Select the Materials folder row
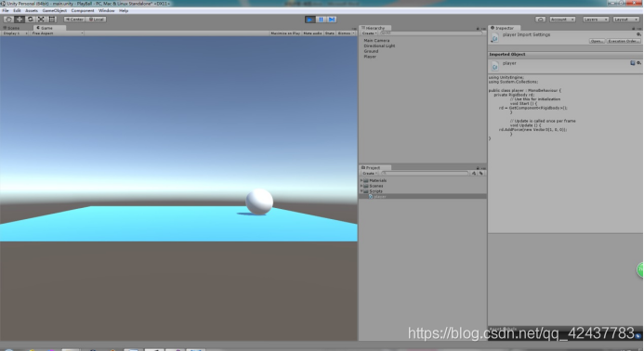Screen dimensions: 644x351 coord(423,181)
